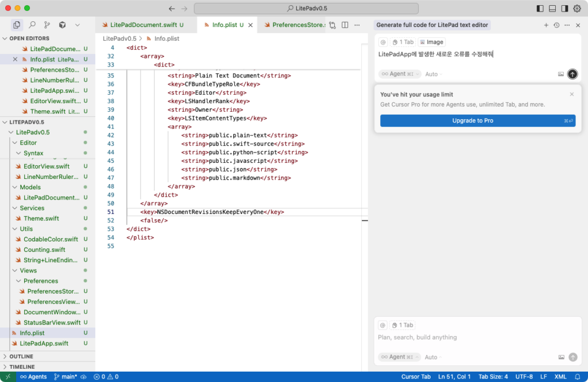Close the chat panel
This screenshot has height=382, width=588.
coord(578,25)
